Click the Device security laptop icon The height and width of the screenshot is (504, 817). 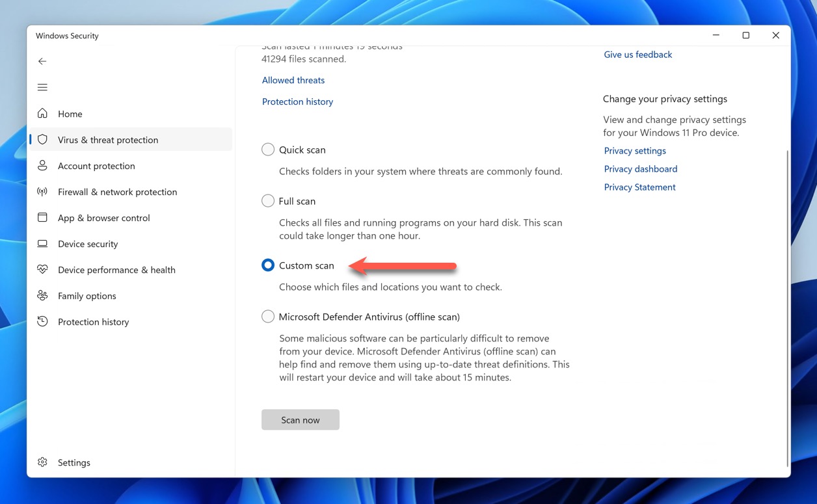(42, 243)
